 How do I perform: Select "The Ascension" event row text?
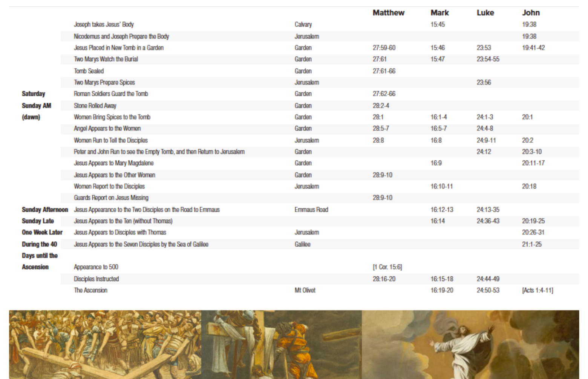point(90,290)
